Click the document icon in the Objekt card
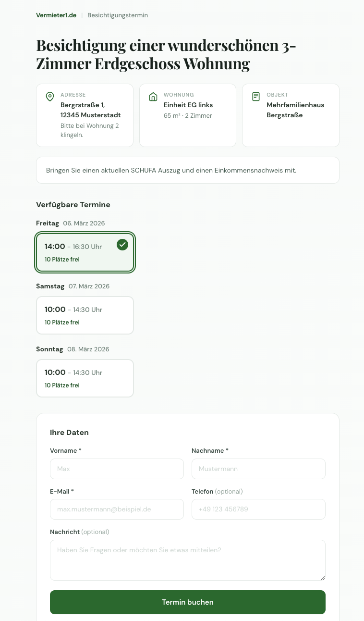The image size is (364, 621). tap(256, 97)
